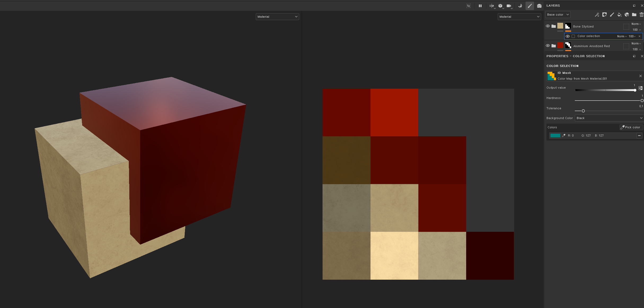Open the 3D cube view mode menu
This screenshot has height=308, width=644.
pyautogui.click(x=500, y=6)
